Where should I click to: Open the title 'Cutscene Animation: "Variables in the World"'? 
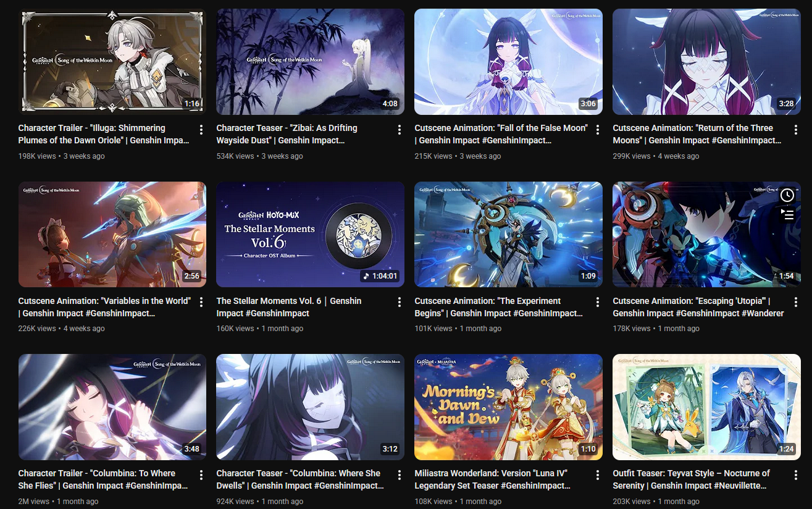[x=104, y=307]
